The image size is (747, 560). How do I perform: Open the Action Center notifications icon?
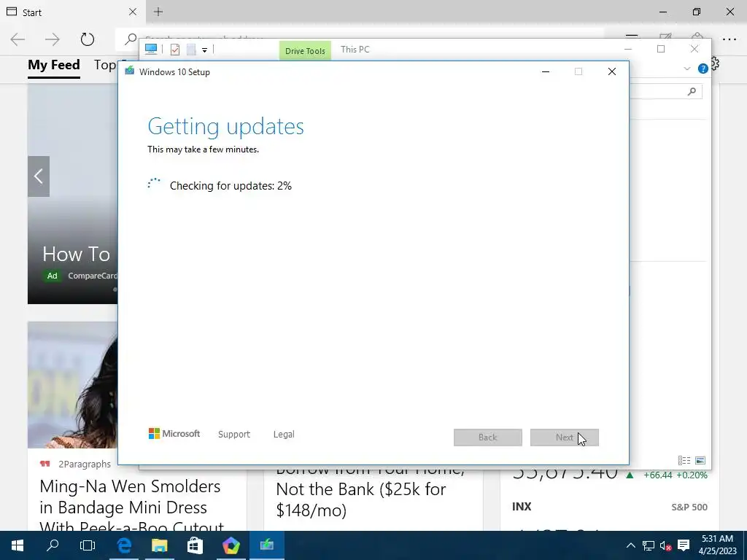point(684,545)
